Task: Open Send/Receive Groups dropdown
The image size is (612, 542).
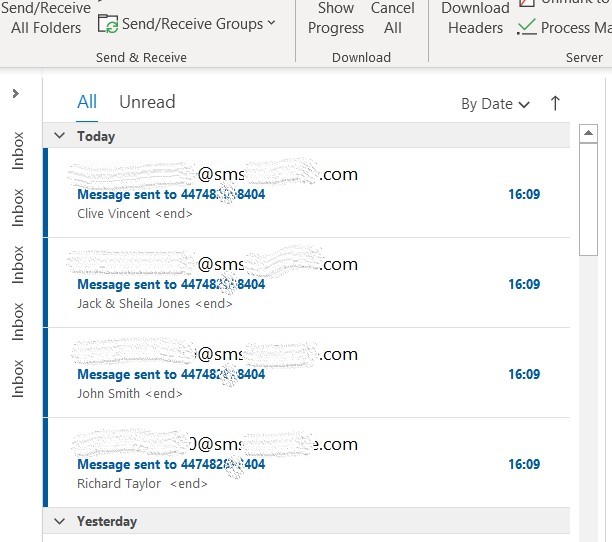Action: (187, 24)
